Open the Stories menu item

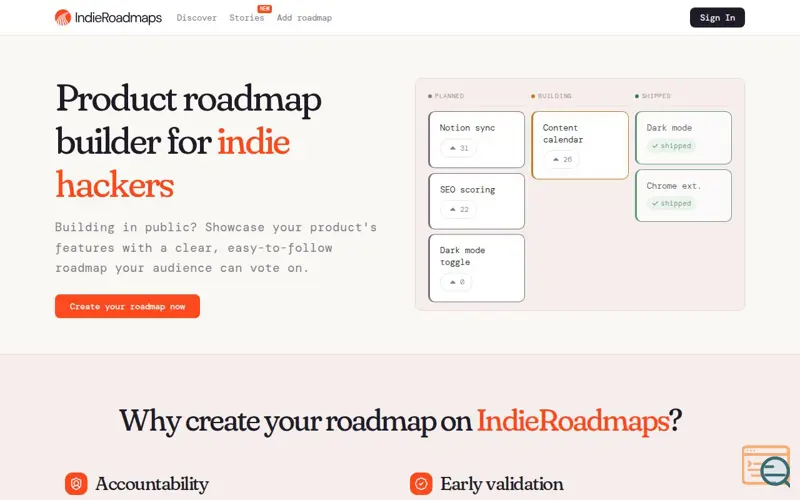pos(246,18)
